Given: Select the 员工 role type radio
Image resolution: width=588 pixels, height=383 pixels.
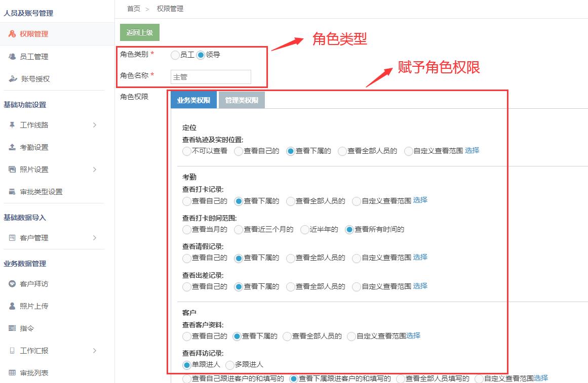Looking at the screenshot, I should click(x=175, y=55).
